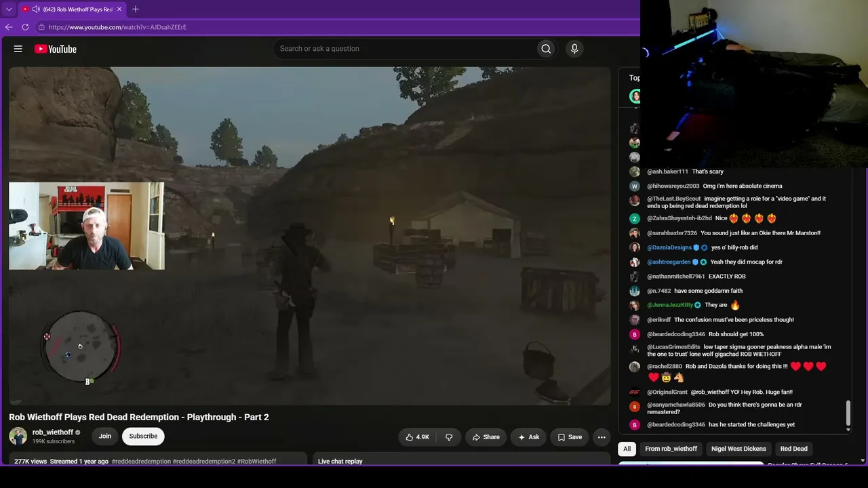Open the browser tab search dropdown
The image size is (868, 488).
pos(9,9)
